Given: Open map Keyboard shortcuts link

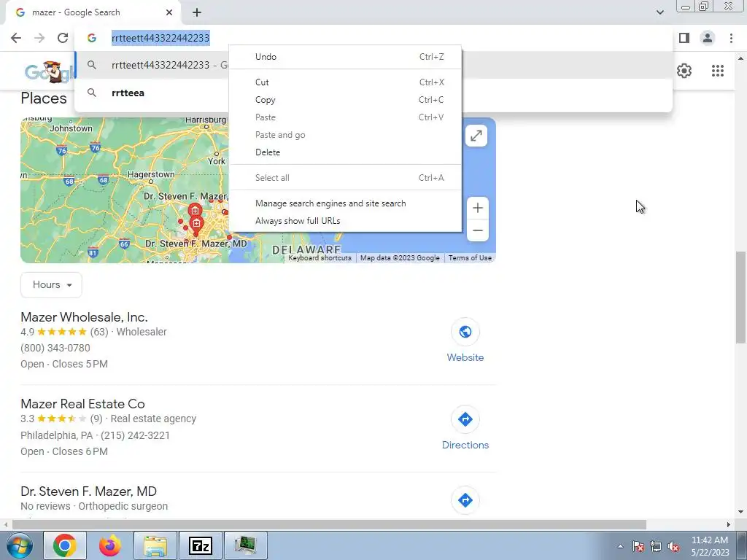Looking at the screenshot, I should 320,258.
